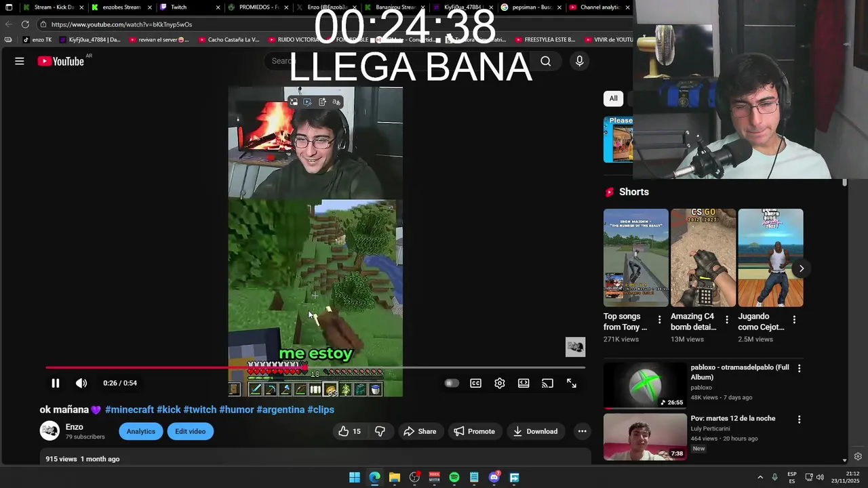Open File Explorer from the taskbar
This screenshot has height=488, width=868.
395,477
